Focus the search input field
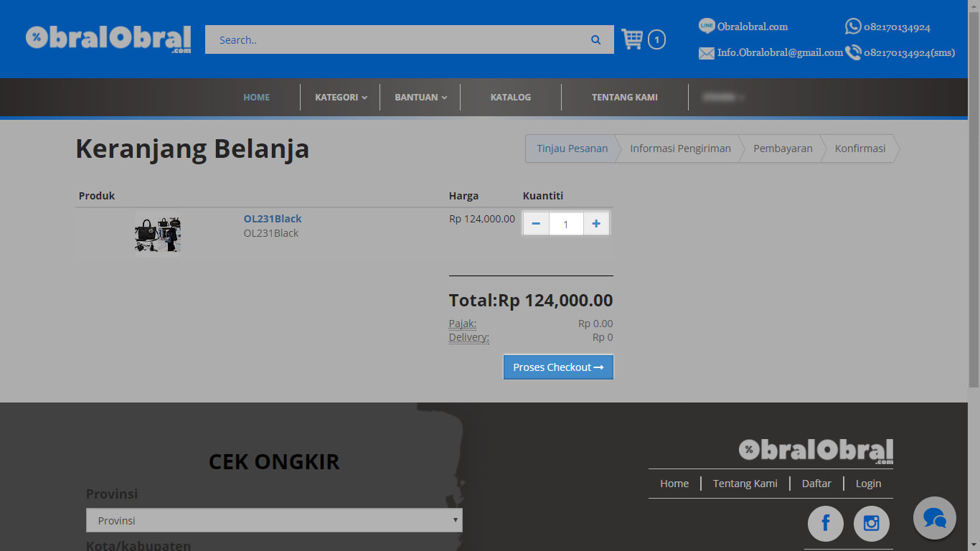980x551 pixels. coord(395,40)
